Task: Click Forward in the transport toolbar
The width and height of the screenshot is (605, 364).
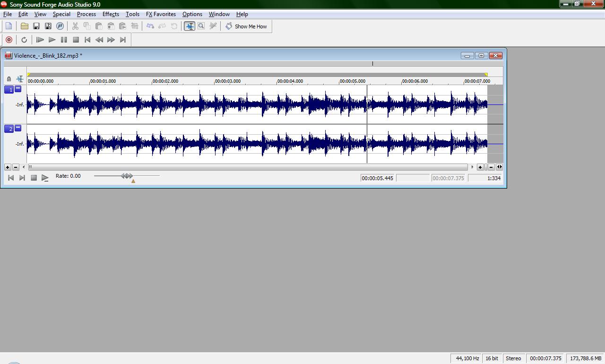Action: pos(111,40)
